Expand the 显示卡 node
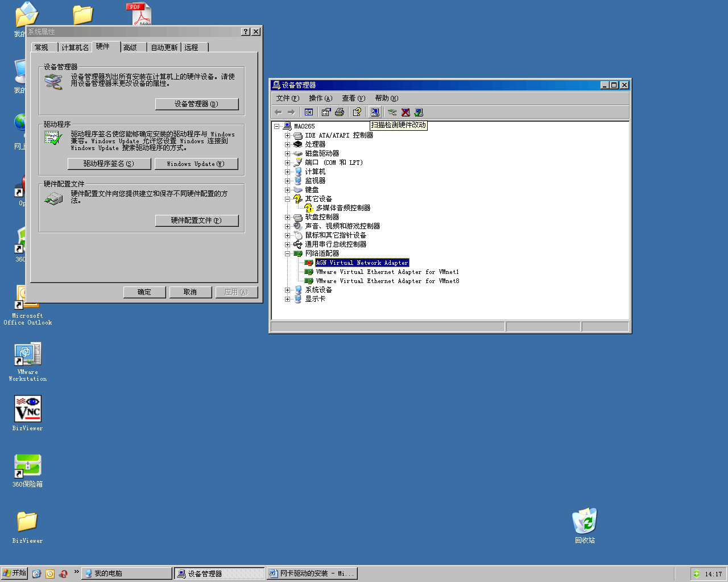This screenshot has height=582, width=728. click(x=287, y=299)
